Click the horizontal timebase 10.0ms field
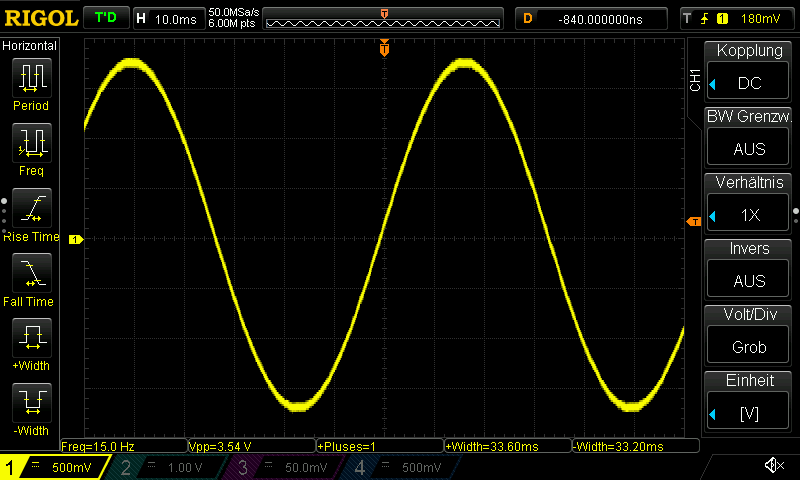The image size is (800, 480). click(x=168, y=18)
